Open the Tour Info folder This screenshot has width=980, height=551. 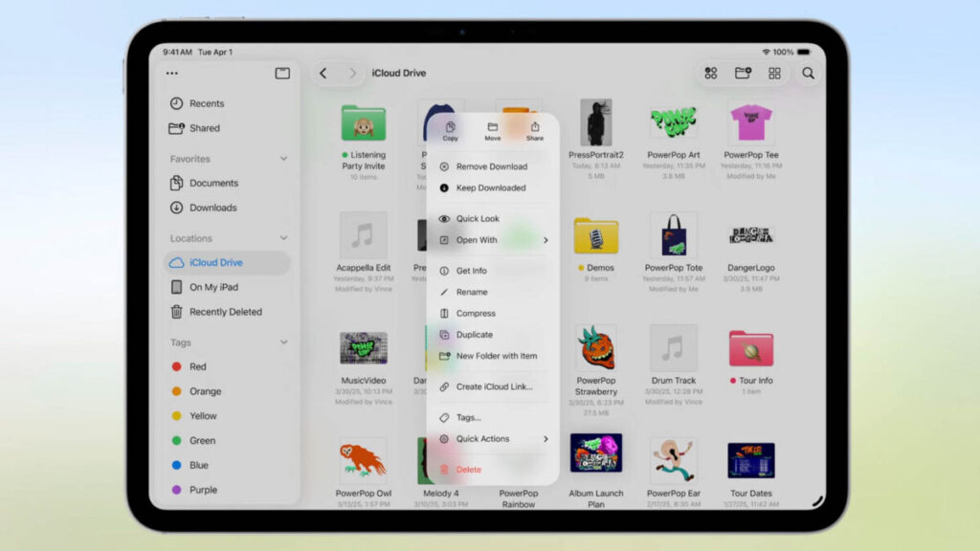click(x=750, y=348)
